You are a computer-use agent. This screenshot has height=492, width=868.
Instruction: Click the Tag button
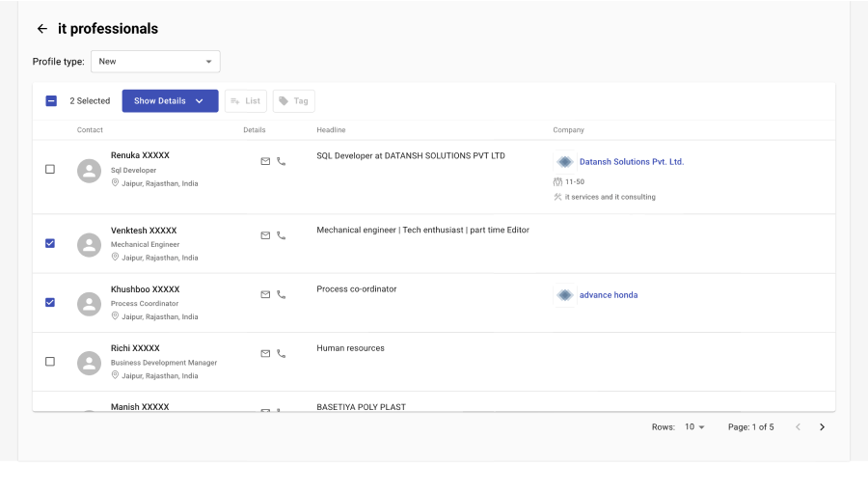294,101
